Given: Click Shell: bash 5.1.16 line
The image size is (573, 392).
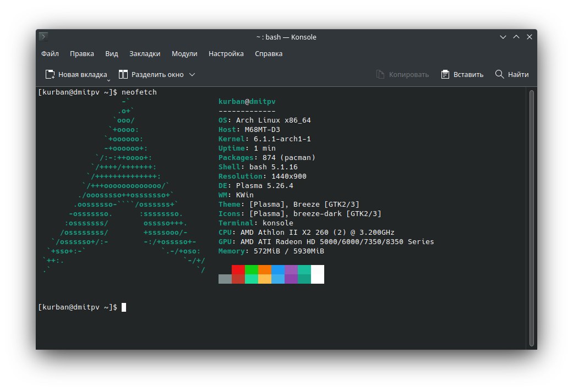Looking at the screenshot, I should click(x=258, y=167).
